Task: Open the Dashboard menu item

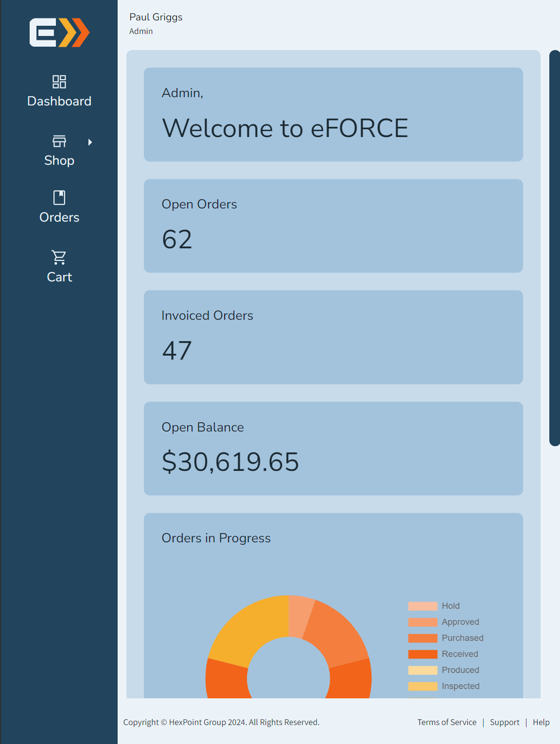Action: pos(59,91)
